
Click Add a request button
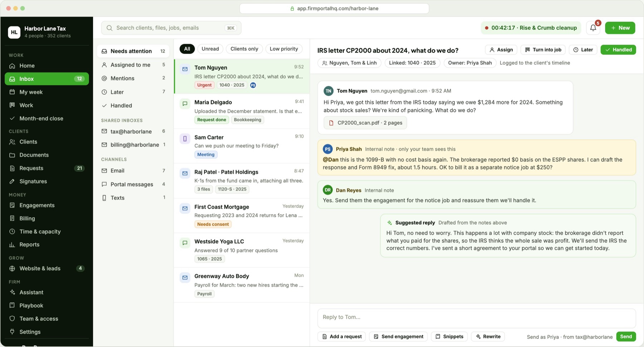point(342,337)
